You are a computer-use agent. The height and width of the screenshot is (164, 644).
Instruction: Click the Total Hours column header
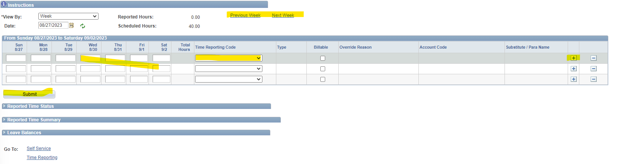pyautogui.click(x=184, y=47)
